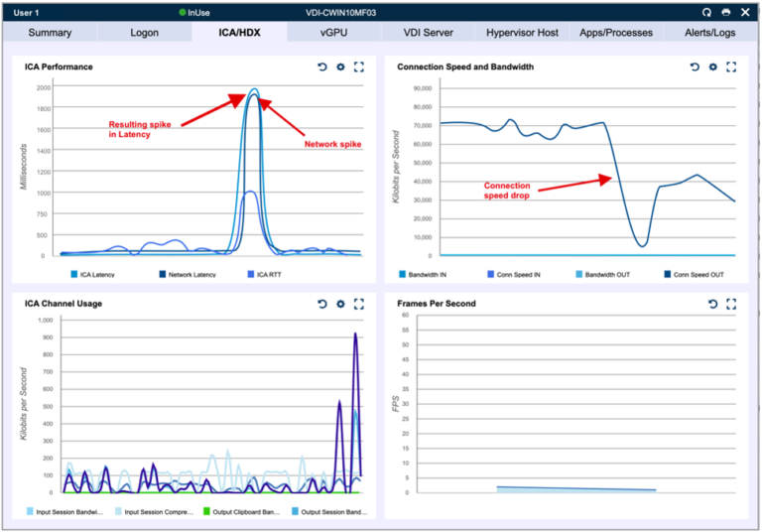Toggle the Conn Speed OUT legend series

(694, 274)
